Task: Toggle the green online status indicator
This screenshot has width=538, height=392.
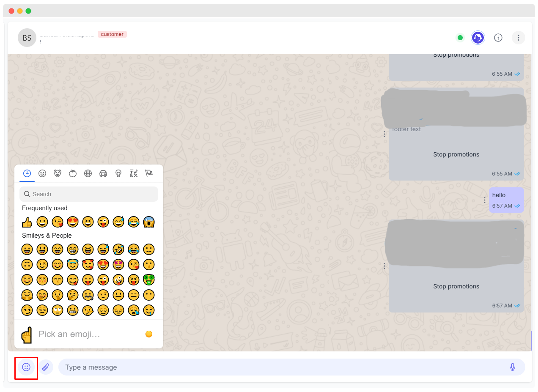Action: pos(460,38)
